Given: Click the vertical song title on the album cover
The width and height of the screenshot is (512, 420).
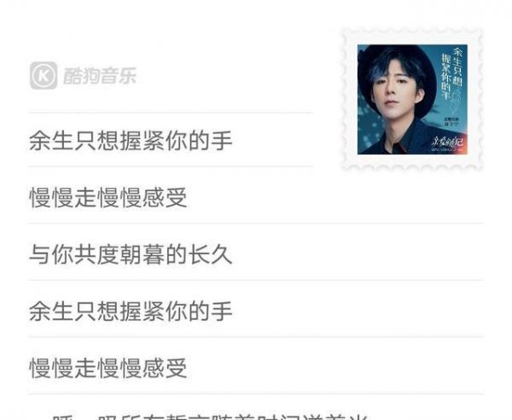Looking at the screenshot, I should coord(452,73).
